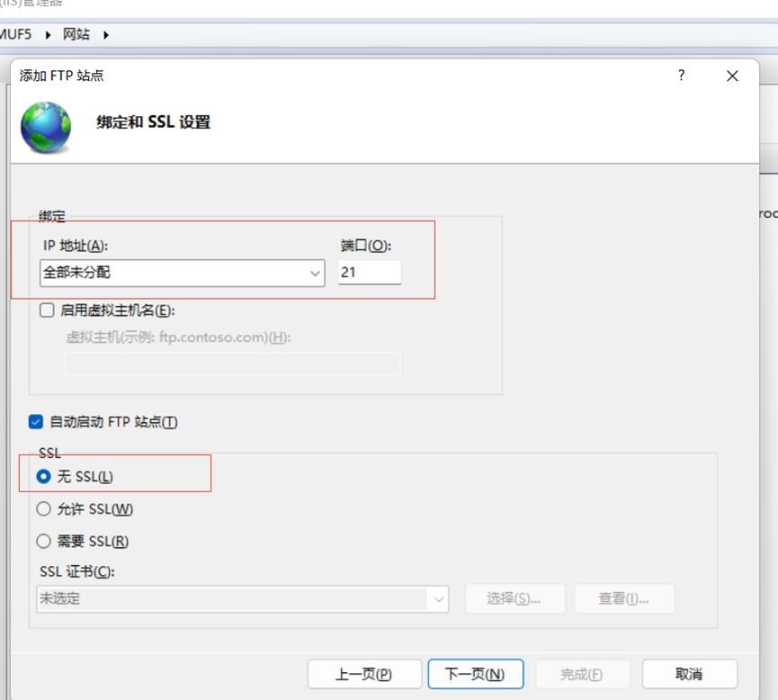Click the help question mark icon
This screenshot has height=700, width=778.
tap(680, 76)
